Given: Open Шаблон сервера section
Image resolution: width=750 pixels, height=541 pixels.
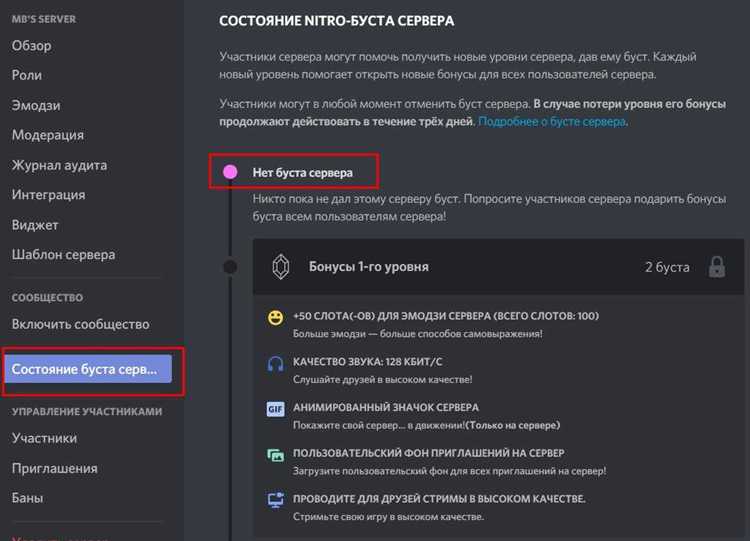Looking at the screenshot, I should tap(63, 255).
